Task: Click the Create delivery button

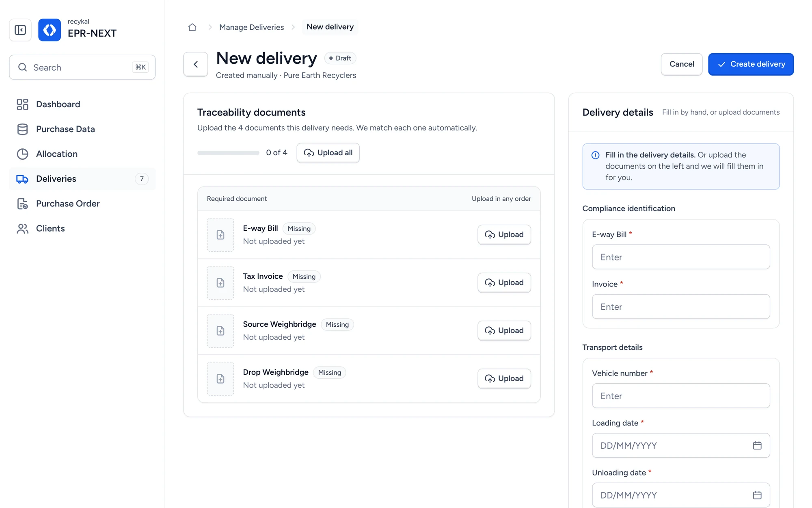Action: pos(751,64)
